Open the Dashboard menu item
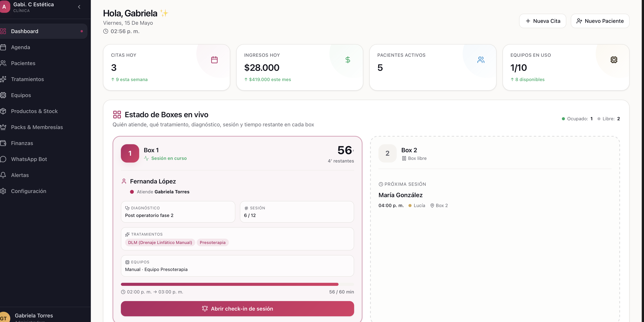Screen dimensions: 644x322 [44, 31]
